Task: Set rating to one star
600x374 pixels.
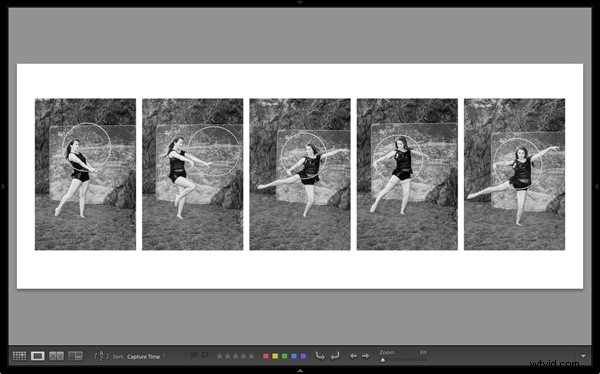Action: point(219,356)
